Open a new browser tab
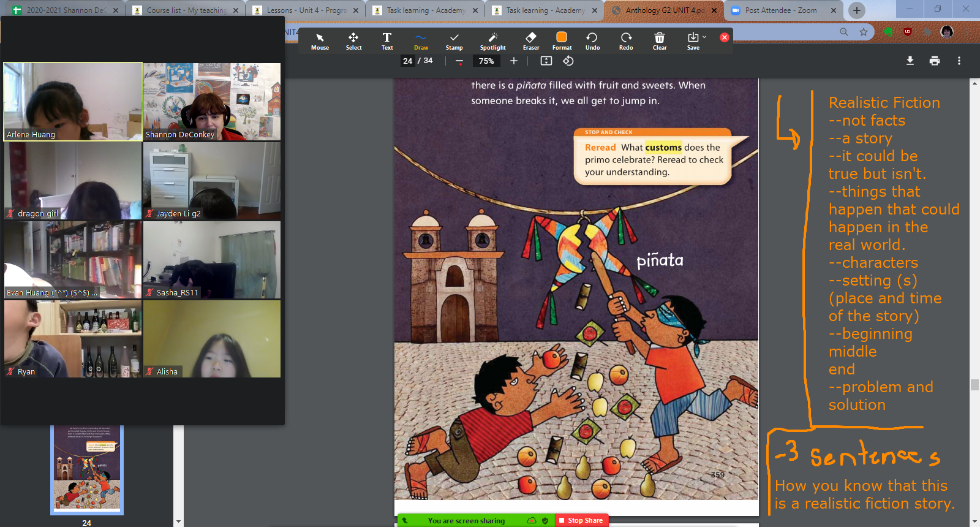 857,10
